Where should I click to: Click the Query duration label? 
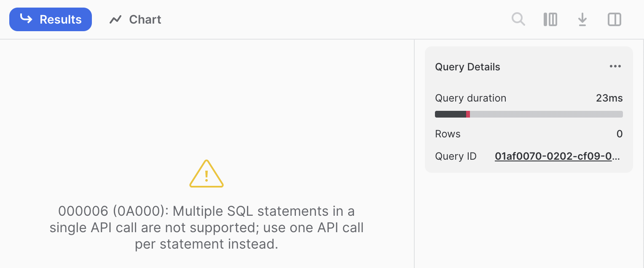(x=470, y=98)
